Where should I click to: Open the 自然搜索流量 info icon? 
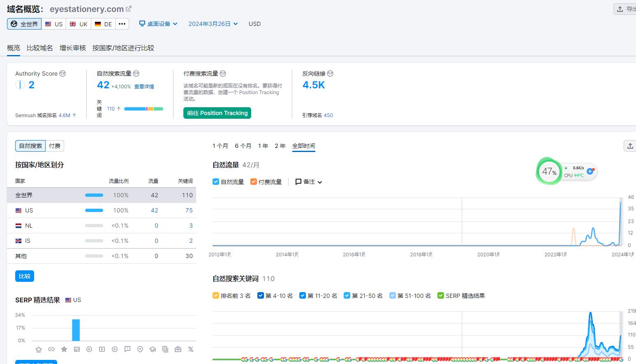(136, 74)
